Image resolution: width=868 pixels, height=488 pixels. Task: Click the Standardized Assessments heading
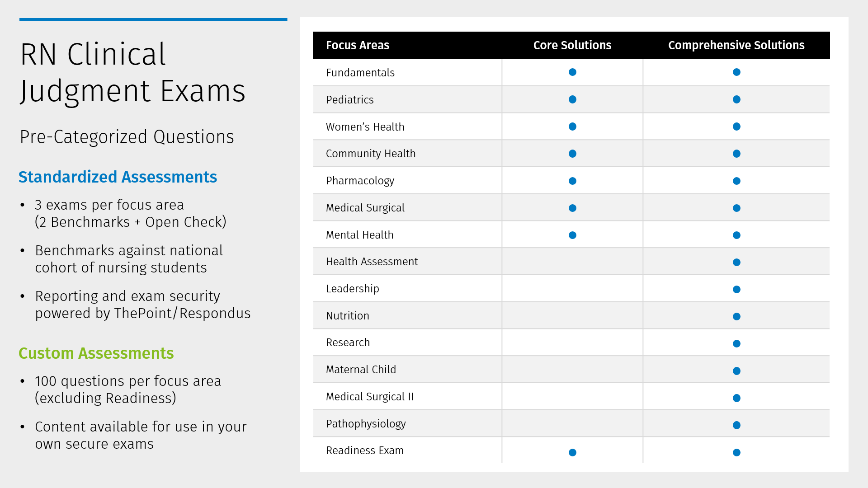point(118,177)
